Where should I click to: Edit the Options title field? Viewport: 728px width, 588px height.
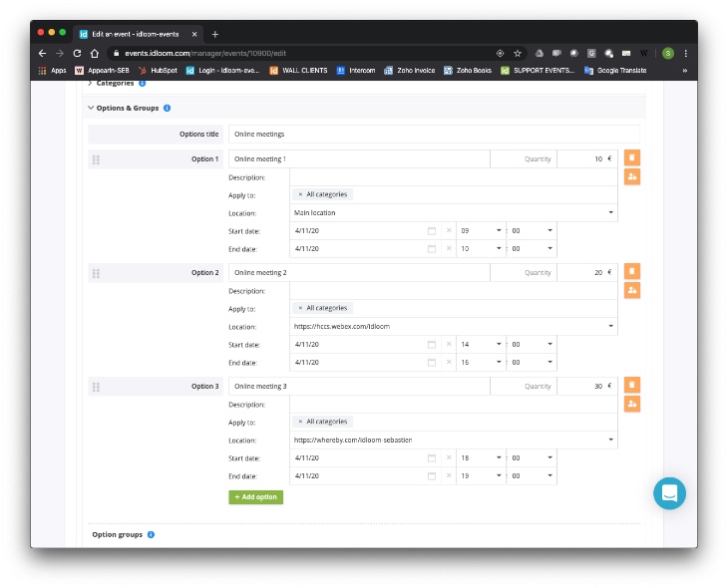click(434, 135)
